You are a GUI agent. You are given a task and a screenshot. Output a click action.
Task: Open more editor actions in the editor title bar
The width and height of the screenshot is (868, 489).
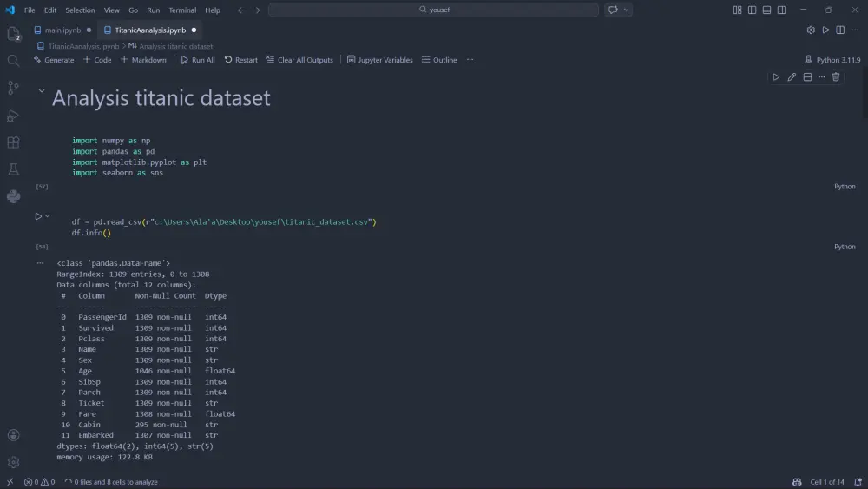[855, 30]
